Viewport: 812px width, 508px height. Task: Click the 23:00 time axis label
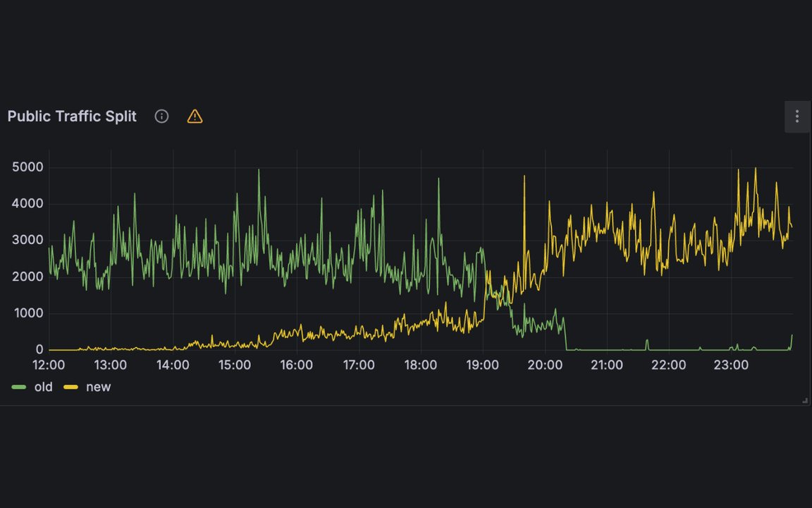(x=731, y=365)
